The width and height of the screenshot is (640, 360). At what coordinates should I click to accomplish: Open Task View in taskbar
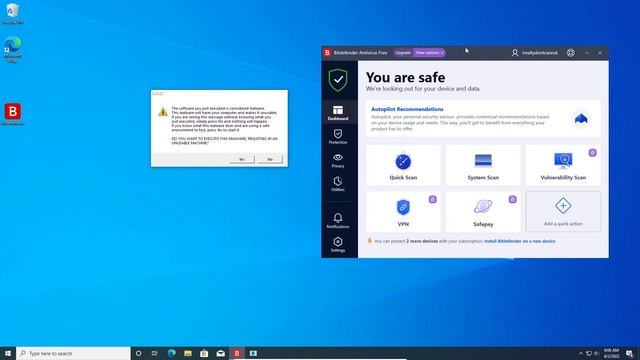tap(155, 353)
